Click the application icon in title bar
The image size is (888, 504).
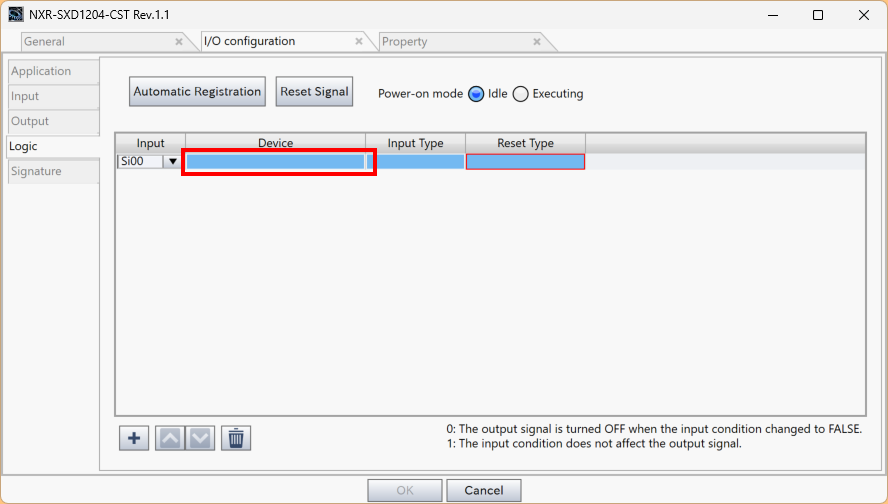(x=16, y=15)
